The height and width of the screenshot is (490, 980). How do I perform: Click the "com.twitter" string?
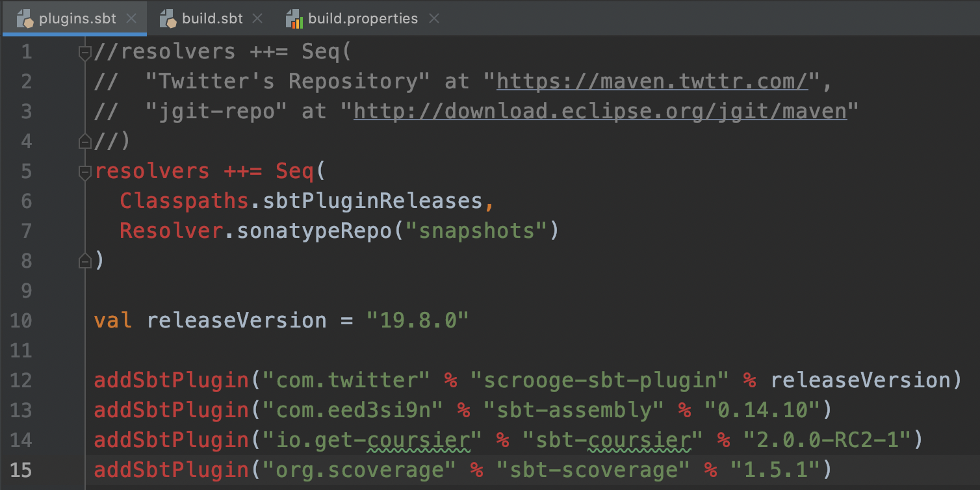346,380
